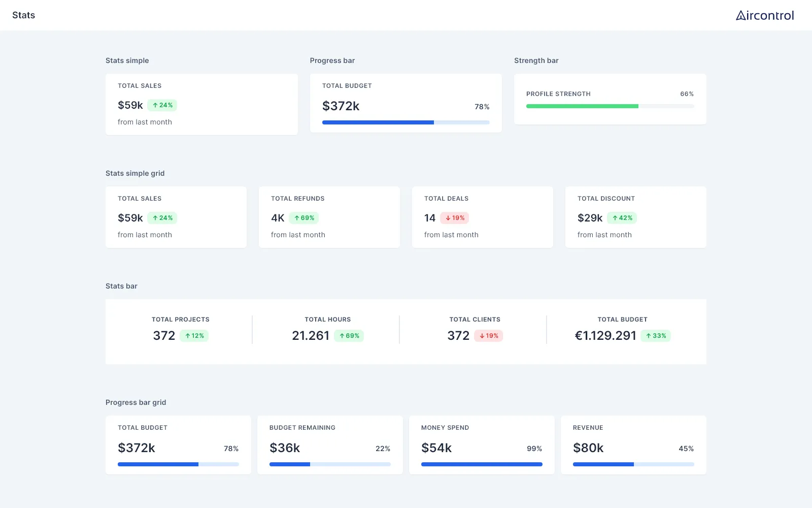This screenshot has height=508, width=812.
Task: Click the green Profile Strength bar
Action: point(610,106)
